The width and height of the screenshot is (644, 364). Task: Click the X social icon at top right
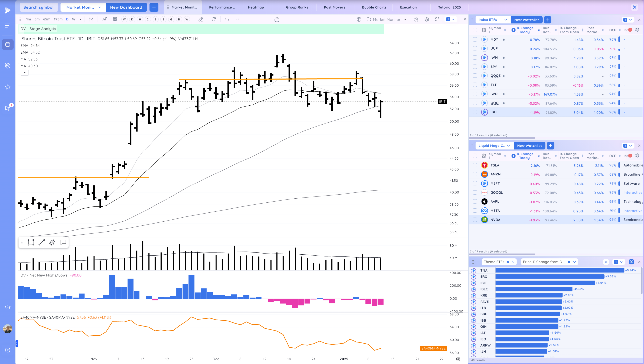tap(635, 7)
